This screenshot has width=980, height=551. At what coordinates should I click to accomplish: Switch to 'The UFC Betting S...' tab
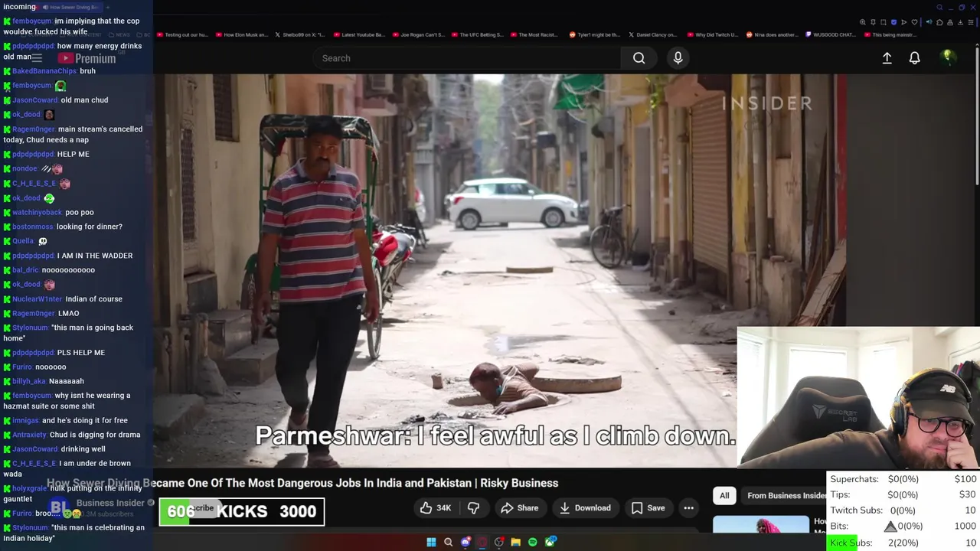click(477, 34)
